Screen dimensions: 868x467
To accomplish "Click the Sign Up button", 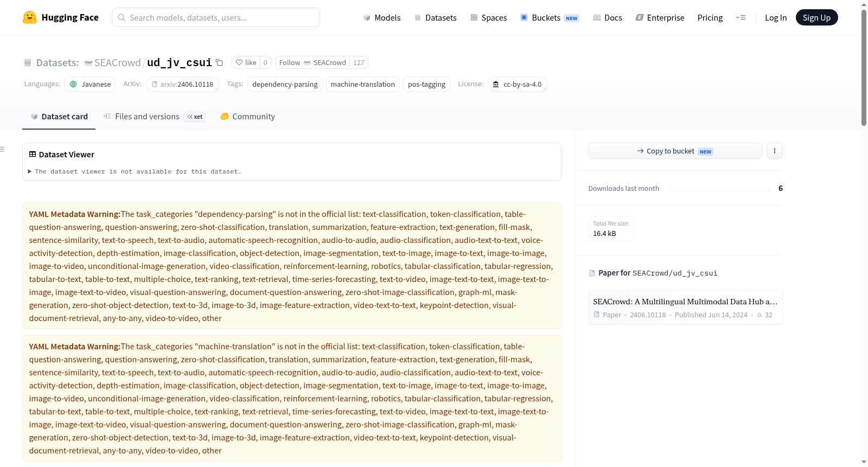I will tap(816, 17).
